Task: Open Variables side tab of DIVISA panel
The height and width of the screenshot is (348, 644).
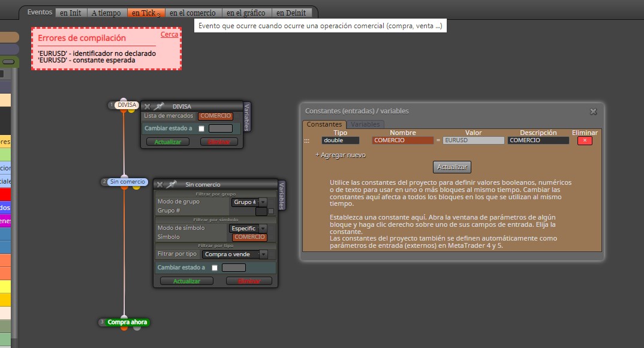Action: tap(247, 117)
